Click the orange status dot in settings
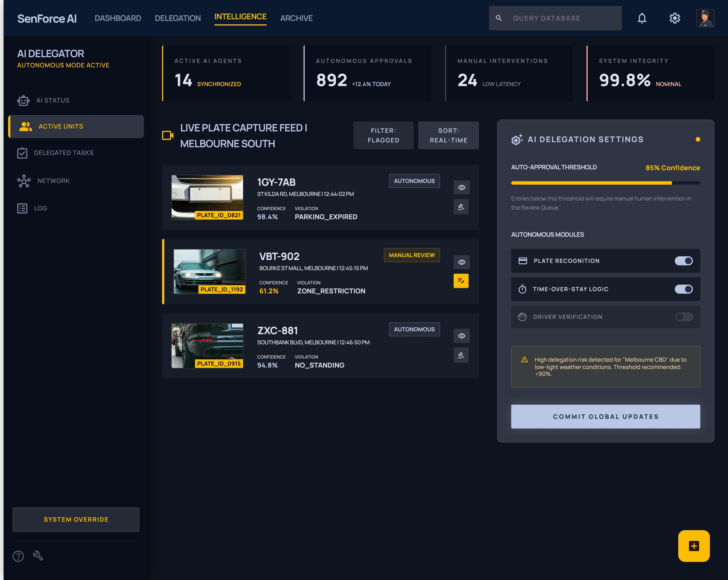This screenshot has height=580, width=728. point(698,140)
